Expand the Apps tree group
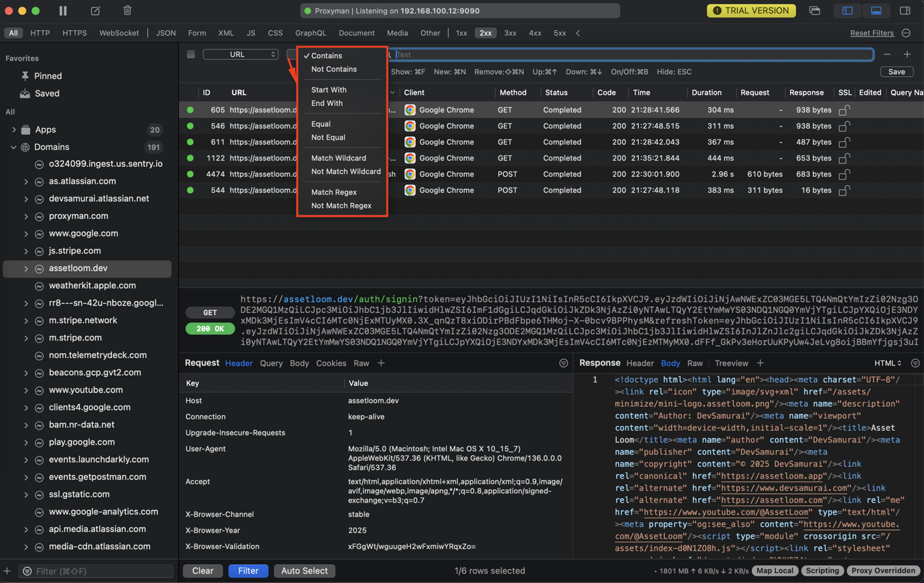This screenshot has width=924, height=583. click(13, 129)
